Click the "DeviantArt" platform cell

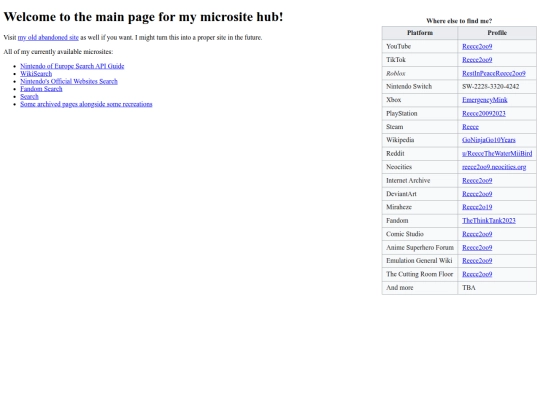[x=420, y=194]
